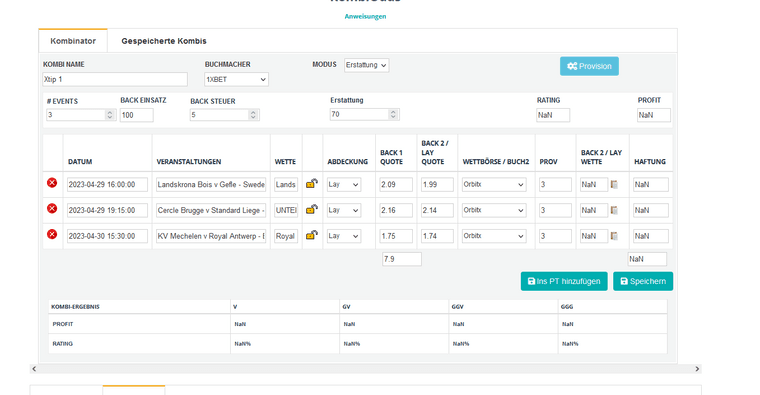Copy the lay wager in the Cercle Brugge row

[x=614, y=210]
